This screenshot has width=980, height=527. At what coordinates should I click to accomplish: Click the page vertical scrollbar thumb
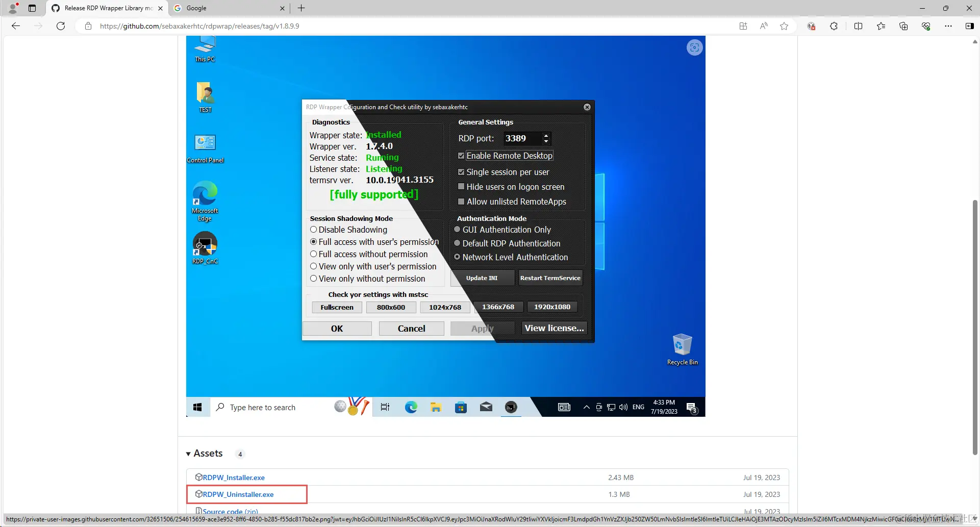(x=975, y=327)
